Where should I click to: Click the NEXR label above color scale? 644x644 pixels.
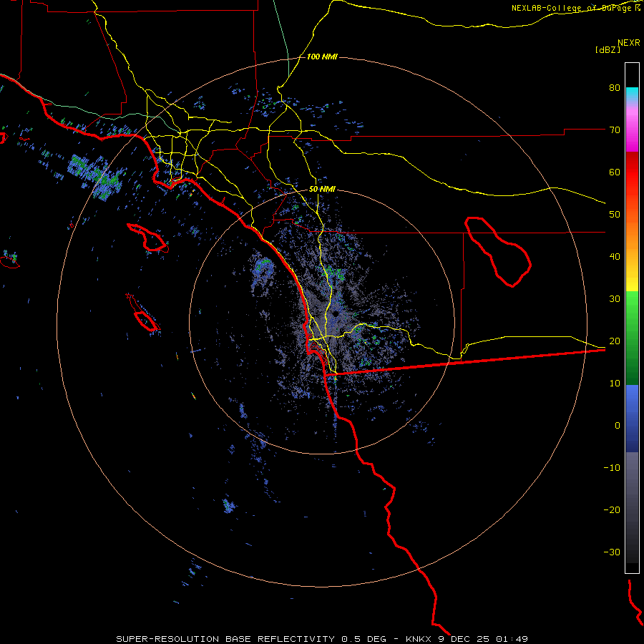pos(628,42)
